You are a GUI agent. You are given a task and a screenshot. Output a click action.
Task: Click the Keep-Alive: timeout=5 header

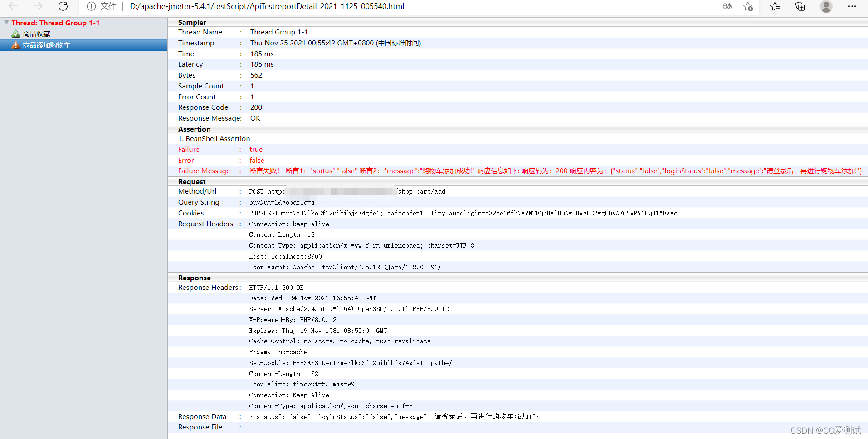[x=302, y=385]
